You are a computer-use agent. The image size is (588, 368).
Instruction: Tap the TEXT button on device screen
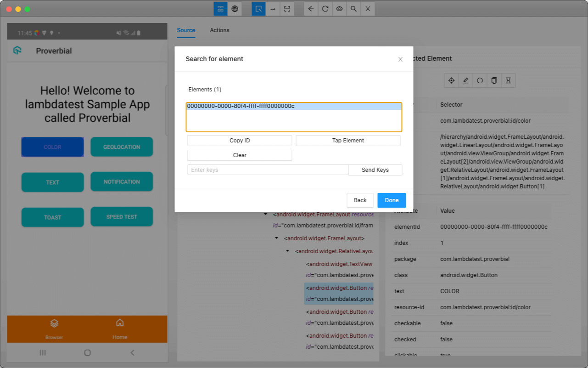pyautogui.click(x=52, y=182)
